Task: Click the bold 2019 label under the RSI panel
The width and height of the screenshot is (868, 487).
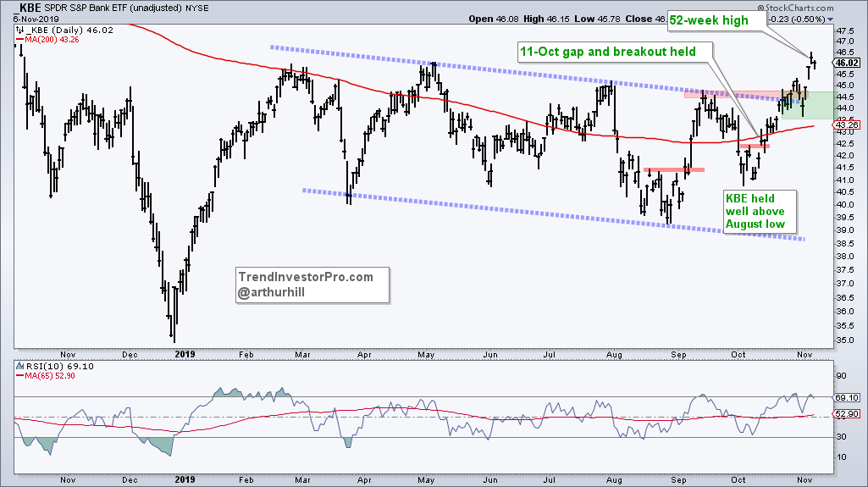Action: pyautogui.click(x=185, y=480)
